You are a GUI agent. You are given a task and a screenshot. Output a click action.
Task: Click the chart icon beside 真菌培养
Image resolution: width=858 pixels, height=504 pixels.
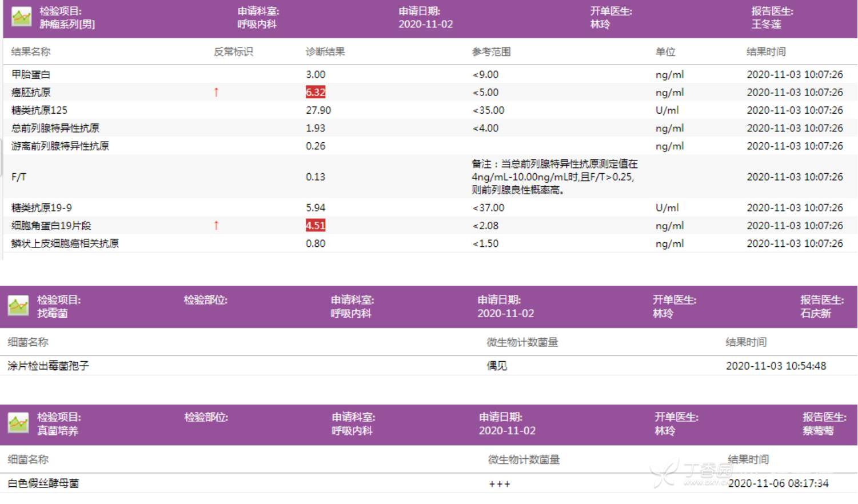18,423
